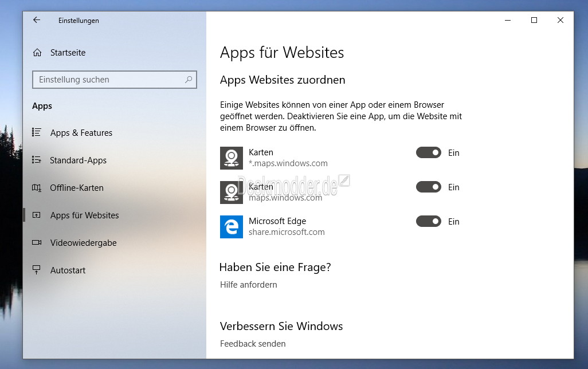588x369 pixels.
Task: Click the search magnifier icon
Action: [189, 80]
